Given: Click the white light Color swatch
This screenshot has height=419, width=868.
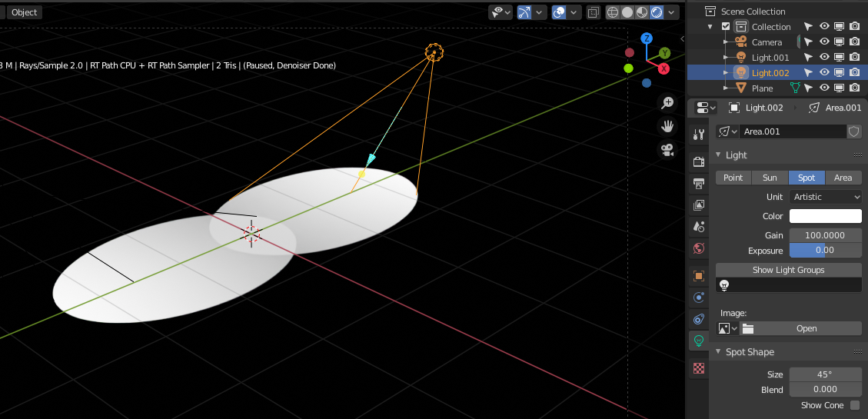Looking at the screenshot, I should (x=825, y=216).
